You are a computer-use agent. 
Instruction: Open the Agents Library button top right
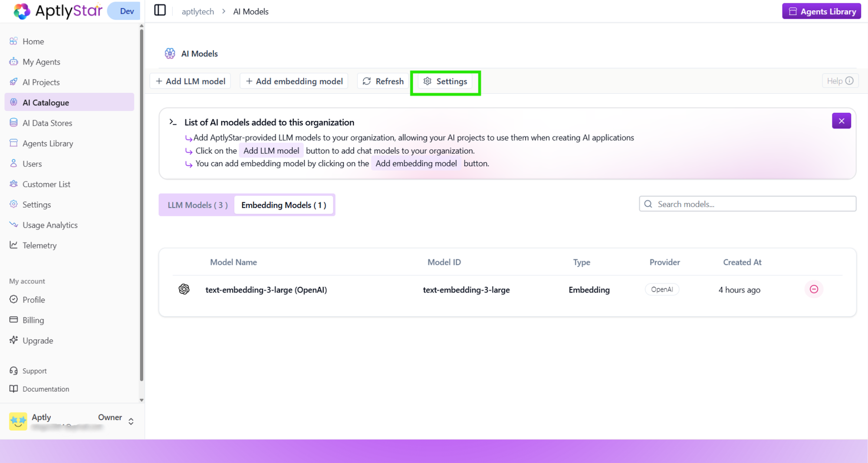click(x=821, y=11)
